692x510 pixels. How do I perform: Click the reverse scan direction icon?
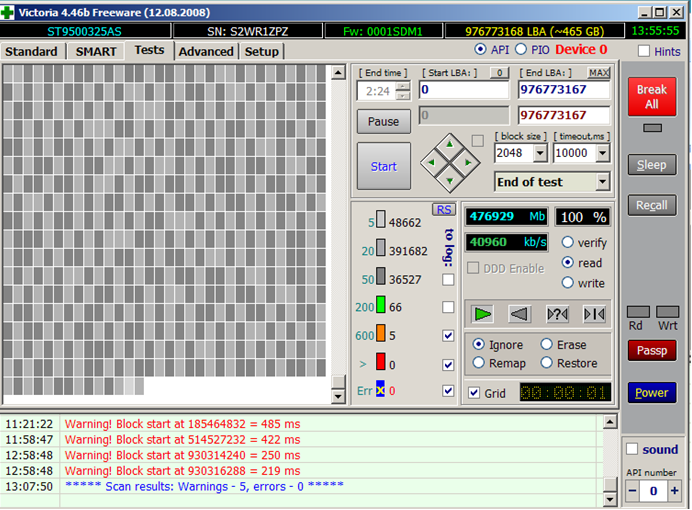click(519, 314)
